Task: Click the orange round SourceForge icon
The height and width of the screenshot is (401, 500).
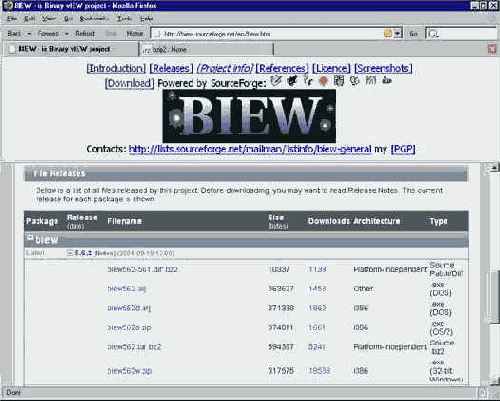Action: pyautogui.click(x=323, y=81)
